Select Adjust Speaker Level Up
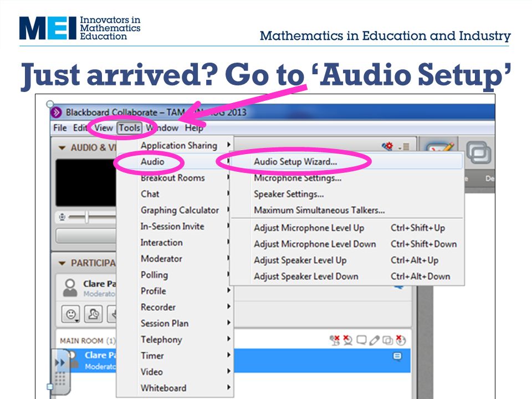The width and height of the screenshot is (532, 399). (347, 260)
